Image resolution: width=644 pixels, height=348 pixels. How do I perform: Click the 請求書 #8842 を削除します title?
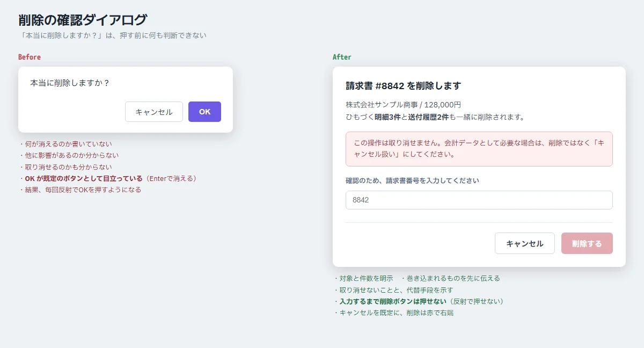click(404, 86)
